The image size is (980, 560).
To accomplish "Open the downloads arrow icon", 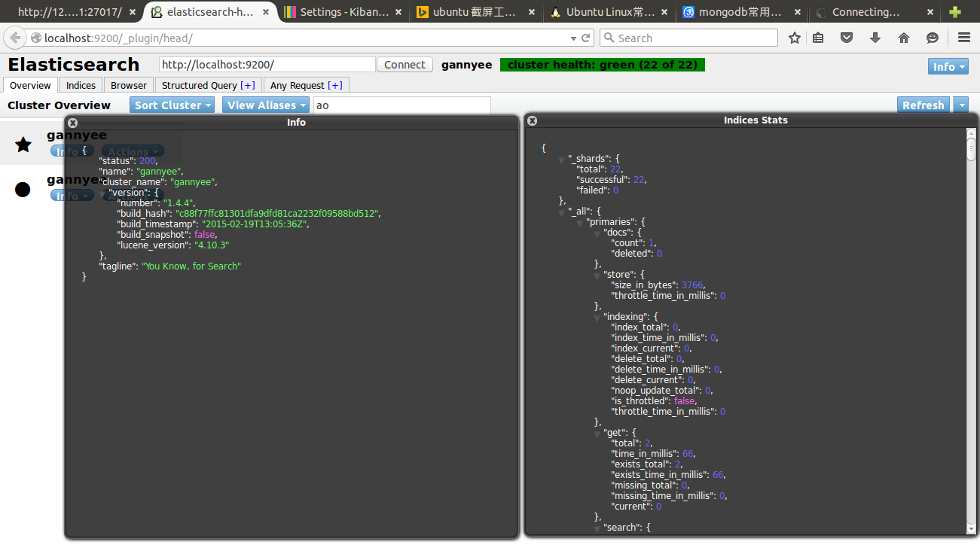I will [x=875, y=38].
